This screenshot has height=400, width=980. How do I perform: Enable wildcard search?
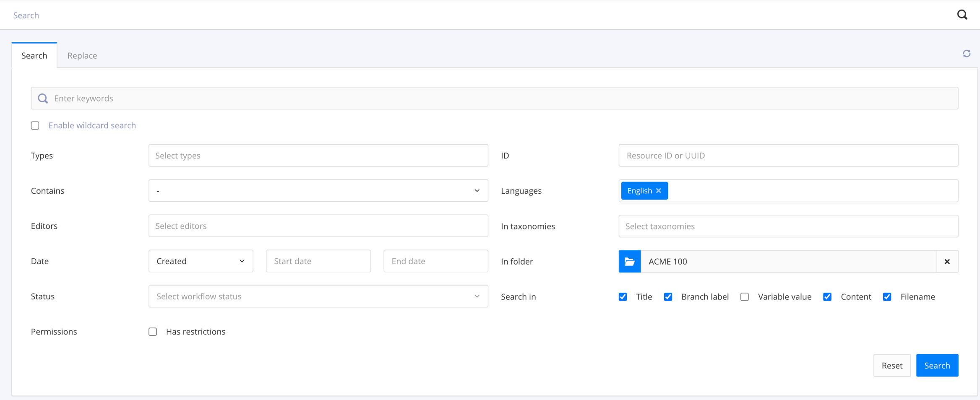click(x=35, y=125)
